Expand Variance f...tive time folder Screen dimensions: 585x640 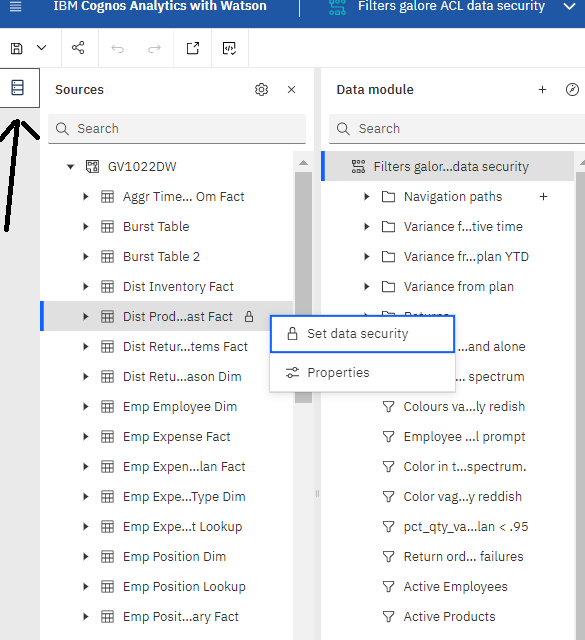(x=367, y=227)
